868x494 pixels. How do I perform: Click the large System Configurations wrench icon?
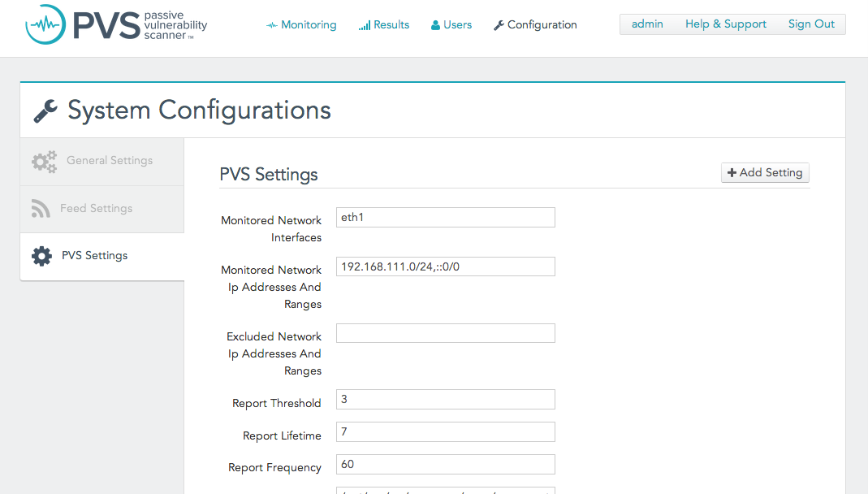[45, 110]
